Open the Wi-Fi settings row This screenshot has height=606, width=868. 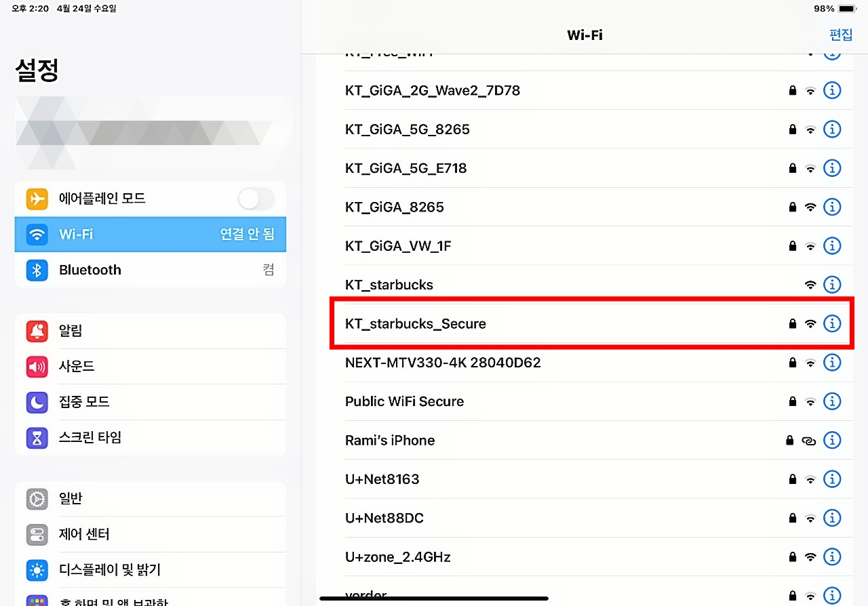pyautogui.click(x=151, y=235)
